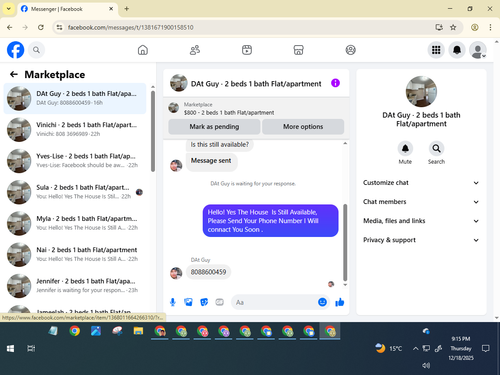Open the Windows Start menu
The height and width of the screenshot is (375, 500).
10,349
